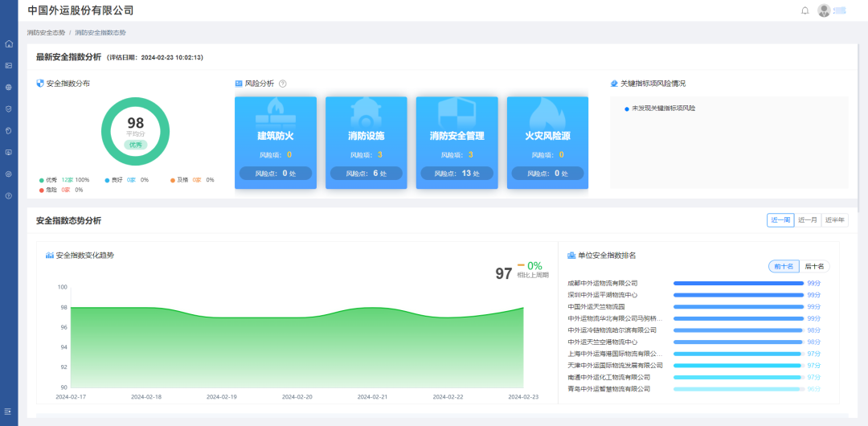Toggle the 优秀 legend item in donut chart
This screenshot has width=868, height=426.
(x=51, y=180)
